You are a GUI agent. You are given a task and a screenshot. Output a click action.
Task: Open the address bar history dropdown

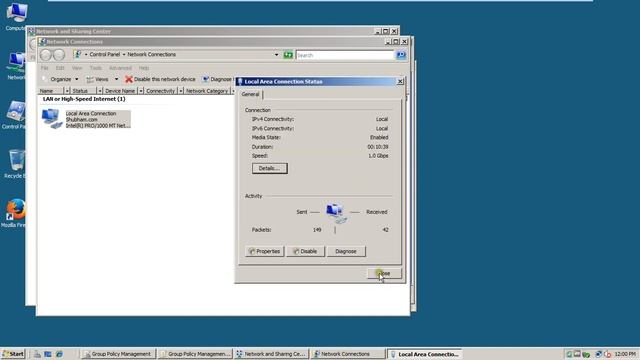276,55
